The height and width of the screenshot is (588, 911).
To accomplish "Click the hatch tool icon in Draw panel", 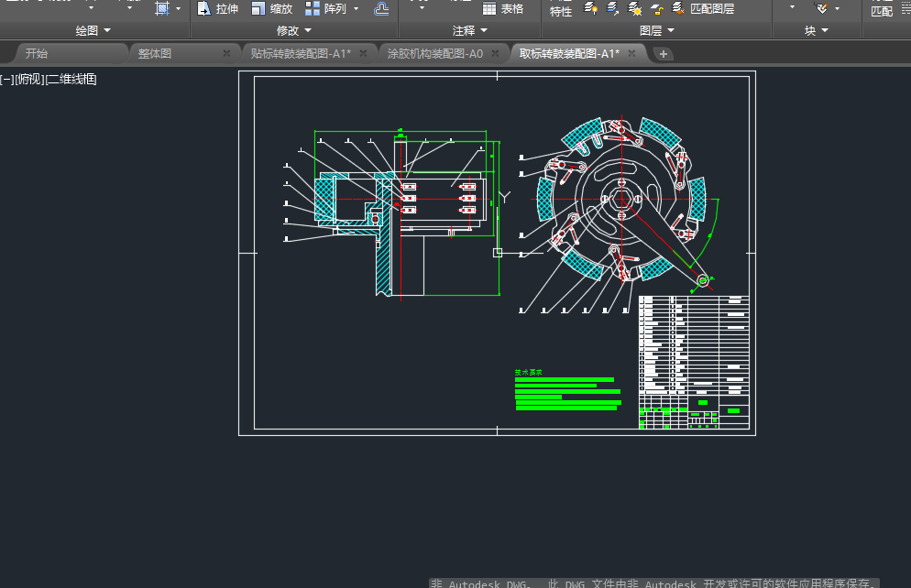I will 162,9.
